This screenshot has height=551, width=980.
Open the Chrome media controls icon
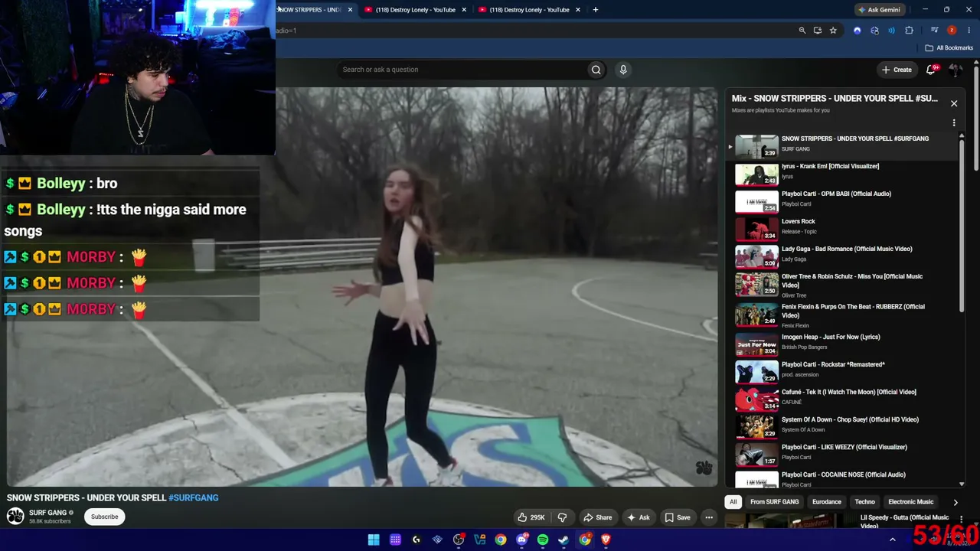[x=935, y=31]
